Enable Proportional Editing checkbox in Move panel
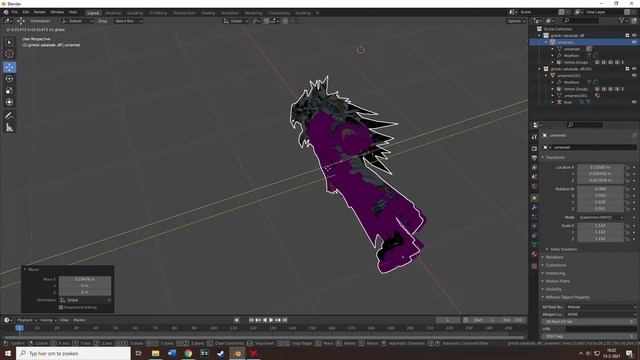640x360 pixels. coord(61,307)
